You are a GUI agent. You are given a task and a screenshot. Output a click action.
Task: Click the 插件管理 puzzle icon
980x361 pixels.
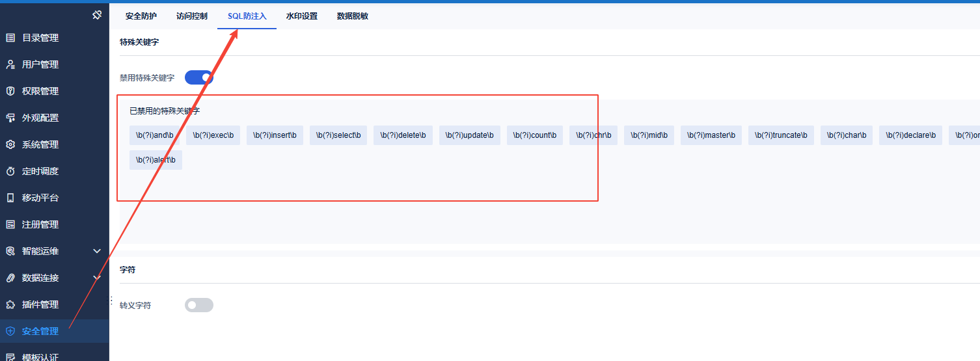click(10, 304)
